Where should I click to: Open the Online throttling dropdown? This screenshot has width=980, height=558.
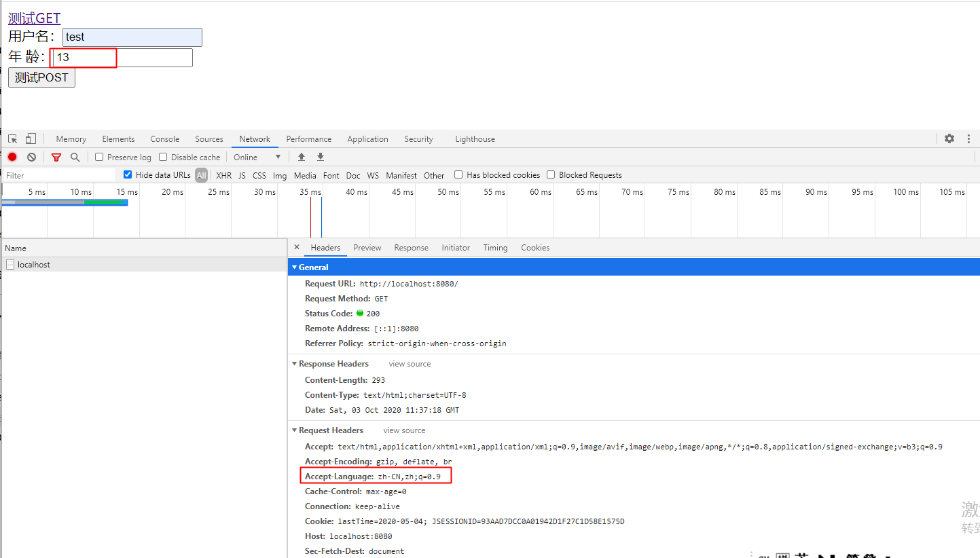[257, 157]
